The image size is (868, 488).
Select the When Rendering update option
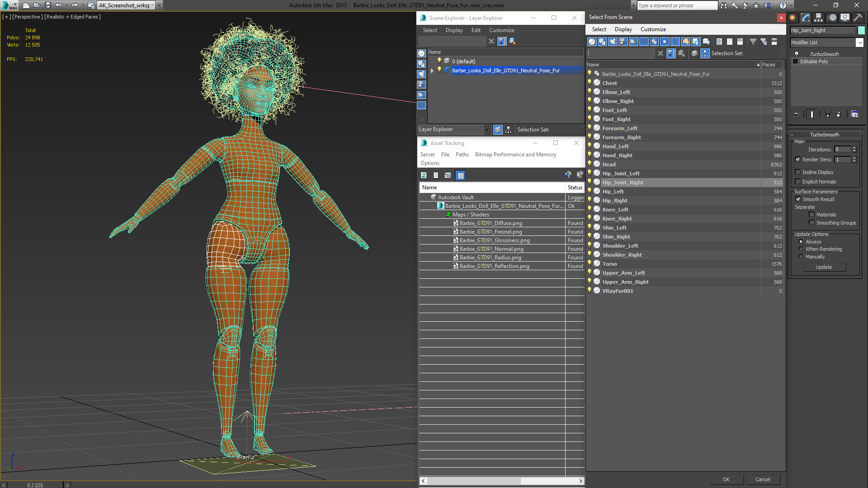[x=801, y=249]
